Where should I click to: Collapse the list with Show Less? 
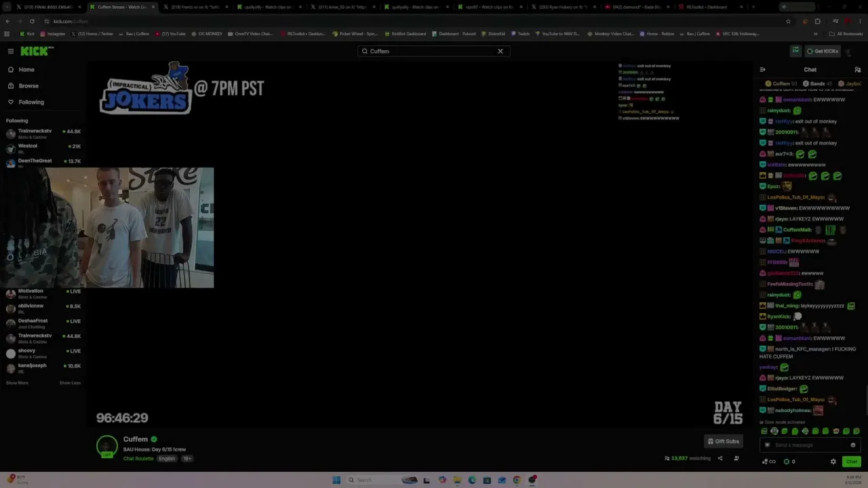(70, 383)
